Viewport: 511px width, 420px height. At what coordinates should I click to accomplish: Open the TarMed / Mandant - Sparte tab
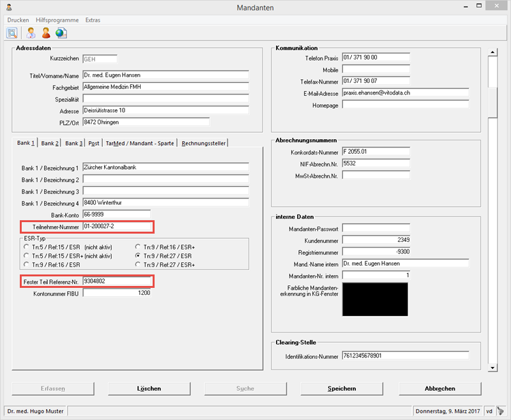140,143
